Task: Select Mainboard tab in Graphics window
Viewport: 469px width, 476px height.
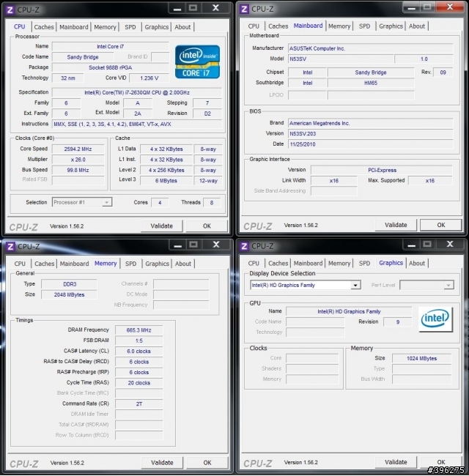Action: click(x=308, y=263)
